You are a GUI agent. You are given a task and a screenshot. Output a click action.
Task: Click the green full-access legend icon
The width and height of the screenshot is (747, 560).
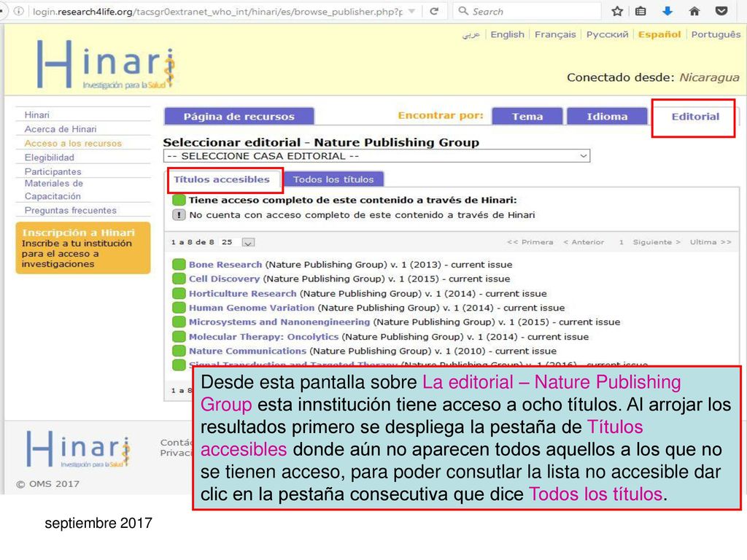[x=179, y=200]
